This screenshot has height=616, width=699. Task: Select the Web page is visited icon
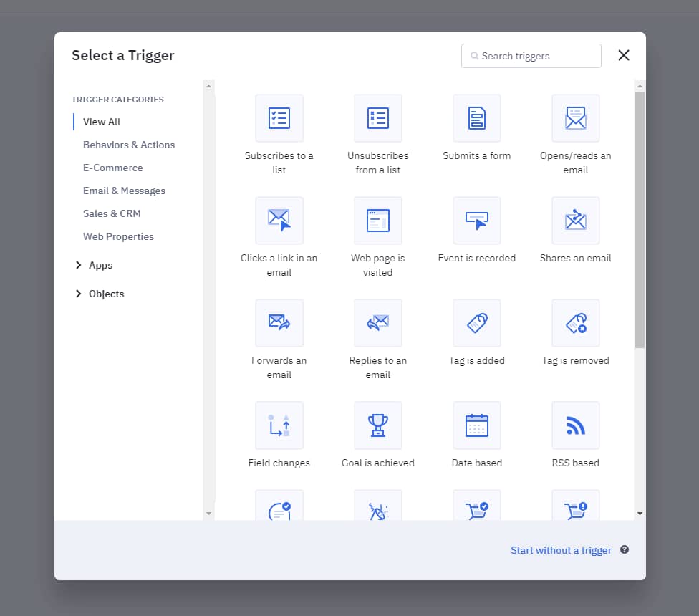click(x=378, y=221)
